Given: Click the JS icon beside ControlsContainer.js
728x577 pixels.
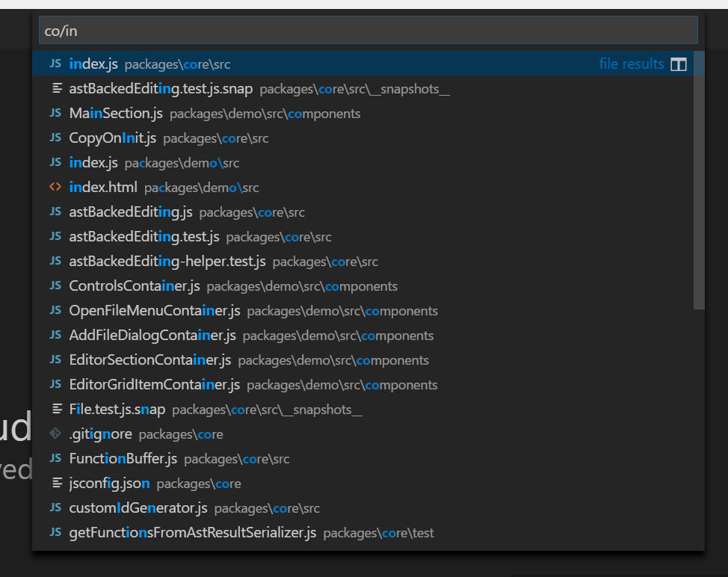Looking at the screenshot, I should [x=55, y=286].
